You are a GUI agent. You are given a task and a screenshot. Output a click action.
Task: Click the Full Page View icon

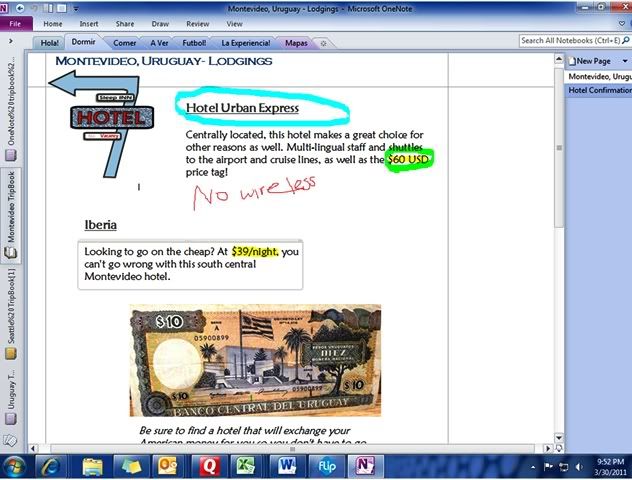[x=62, y=8]
